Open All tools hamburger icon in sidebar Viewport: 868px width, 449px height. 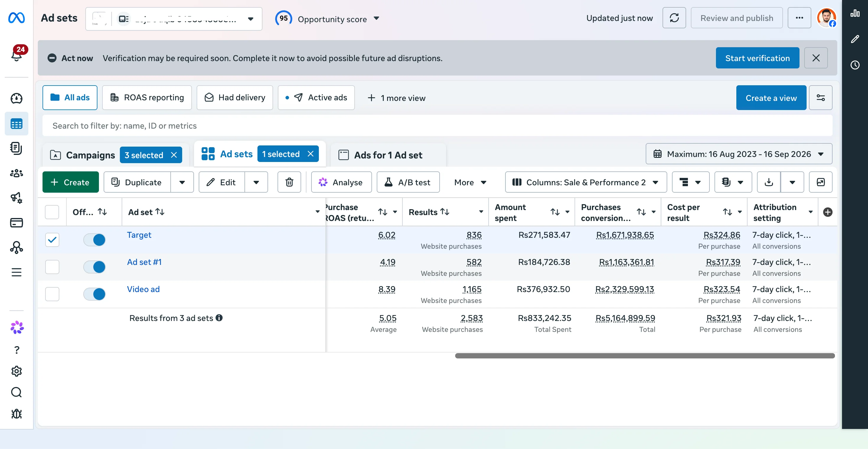point(16,272)
